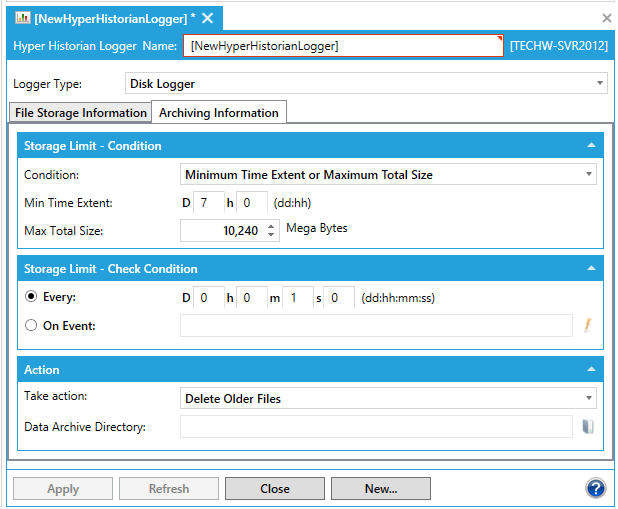The image size is (618, 509).
Task: Select the On Event radio button
Action: tap(31, 325)
